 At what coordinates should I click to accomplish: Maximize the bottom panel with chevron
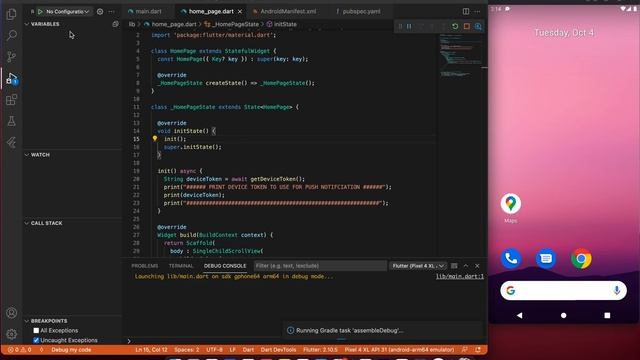pyautogui.click(x=466, y=266)
